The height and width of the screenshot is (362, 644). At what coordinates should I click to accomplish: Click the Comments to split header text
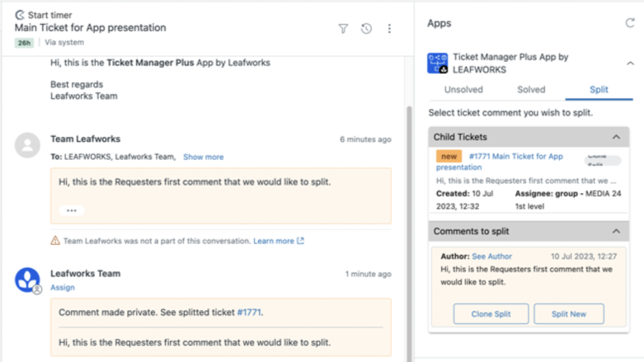click(471, 231)
